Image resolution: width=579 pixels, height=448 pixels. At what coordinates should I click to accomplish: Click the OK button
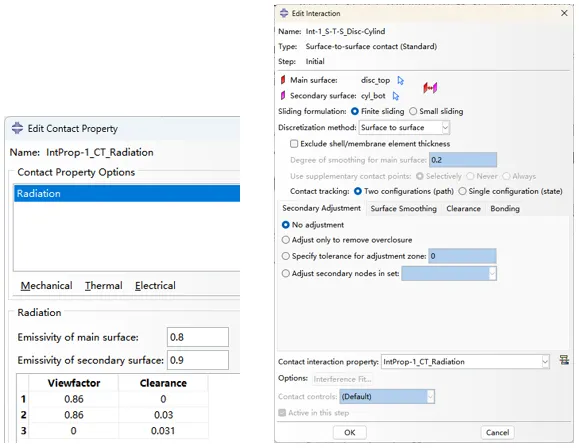coord(350,432)
